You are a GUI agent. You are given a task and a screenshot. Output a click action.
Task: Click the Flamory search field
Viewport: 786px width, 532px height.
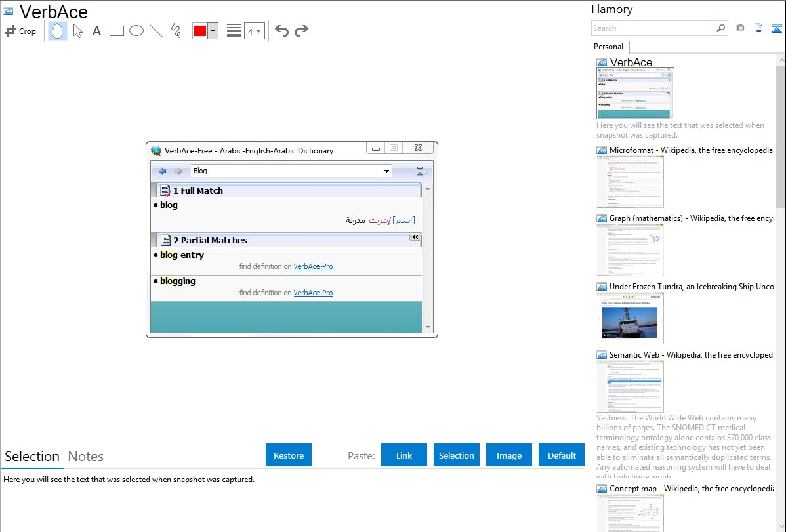pyautogui.click(x=653, y=28)
